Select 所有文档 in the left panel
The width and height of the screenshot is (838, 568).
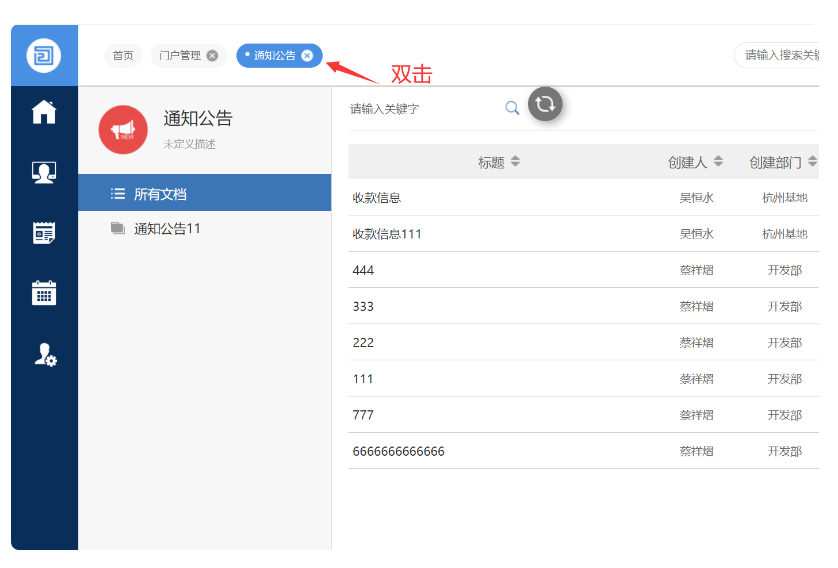coord(160,194)
